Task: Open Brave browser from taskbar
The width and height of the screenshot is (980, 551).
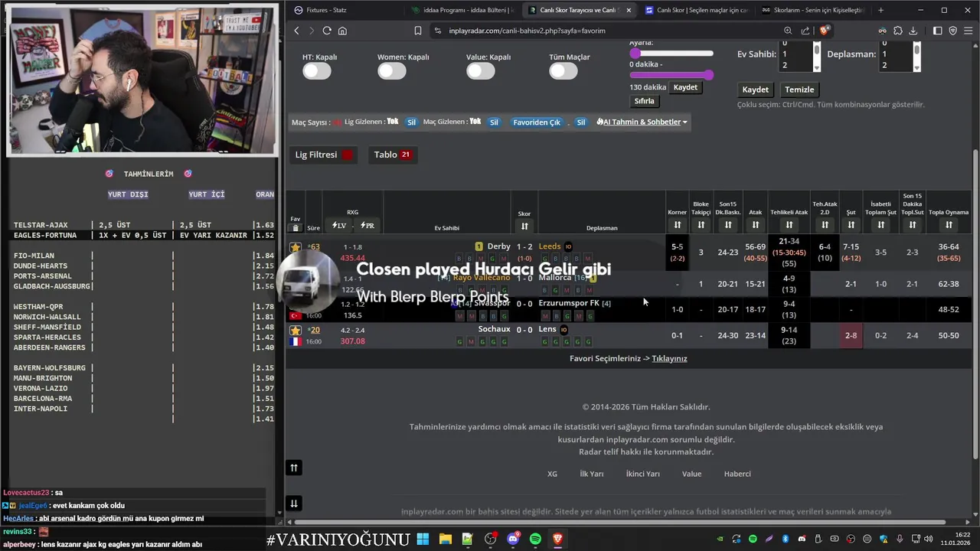Action: click(x=557, y=540)
